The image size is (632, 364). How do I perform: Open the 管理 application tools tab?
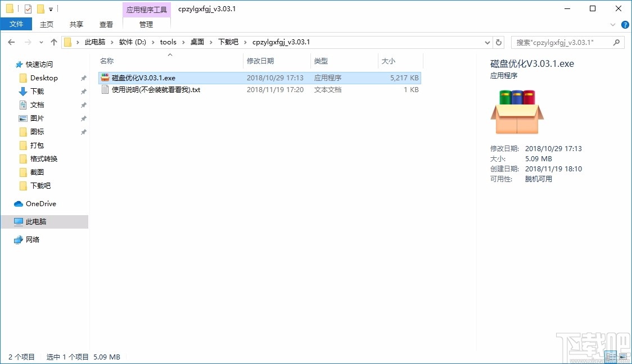[x=146, y=24]
